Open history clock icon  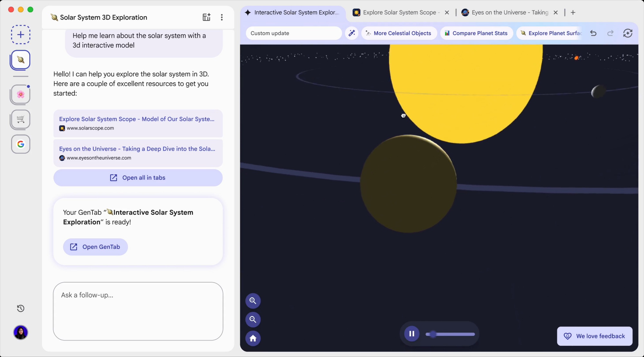coord(21,308)
